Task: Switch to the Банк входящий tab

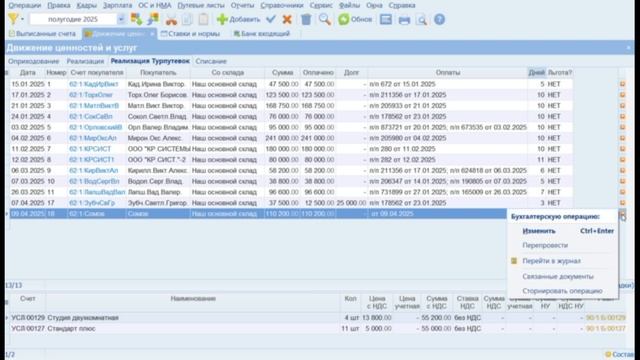Action: [262, 34]
